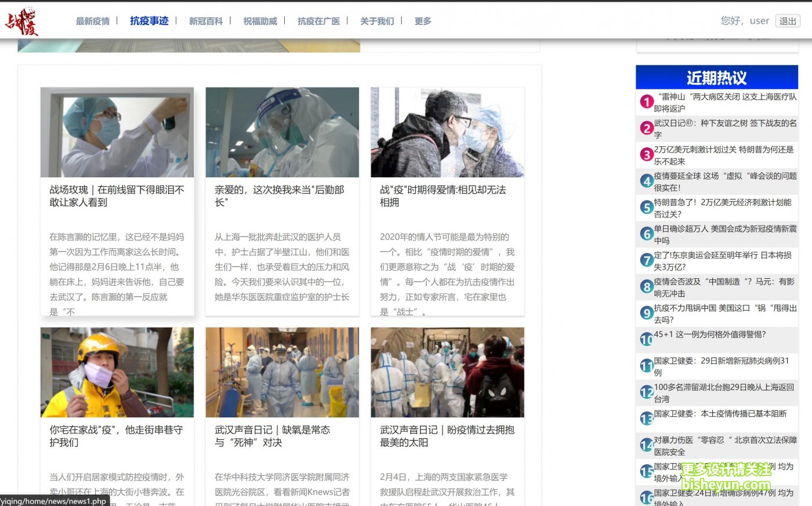Click the pink "2" badge beside 武汉日记 topic

pos(646,128)
